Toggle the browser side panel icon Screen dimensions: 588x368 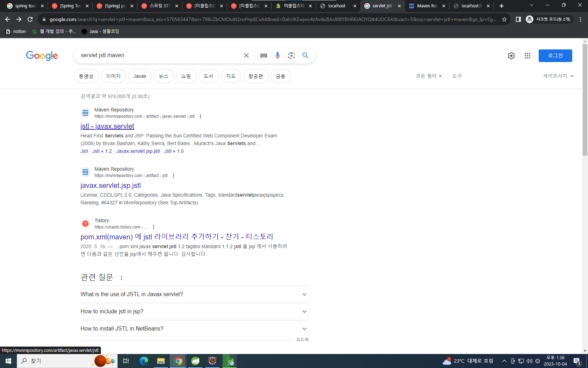click(x=518, y=19)
